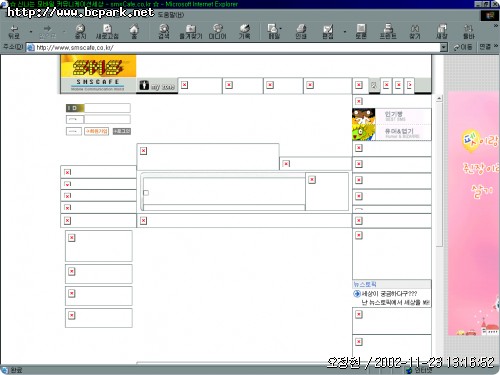Focus the ID login input field

click(x=107, y=108)
